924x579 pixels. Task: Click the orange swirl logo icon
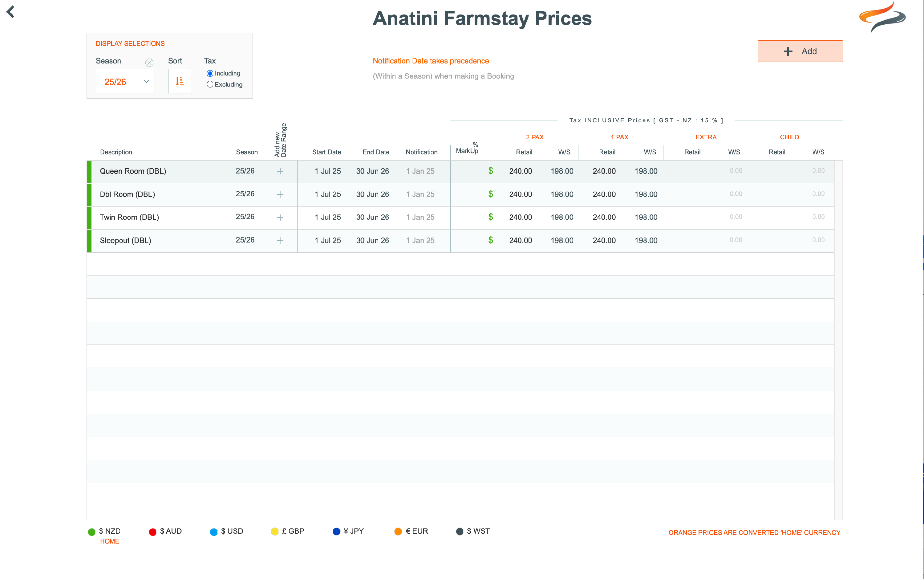[x=882, y=17]
